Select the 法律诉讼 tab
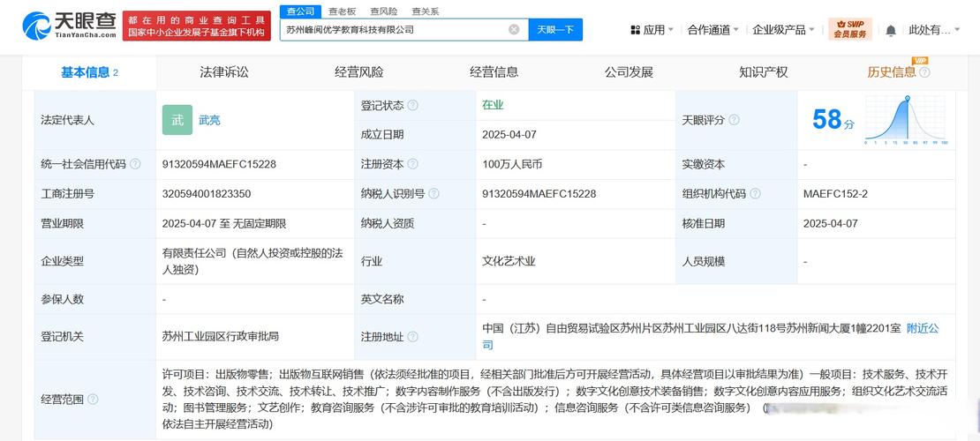 (x=224, y=72)
